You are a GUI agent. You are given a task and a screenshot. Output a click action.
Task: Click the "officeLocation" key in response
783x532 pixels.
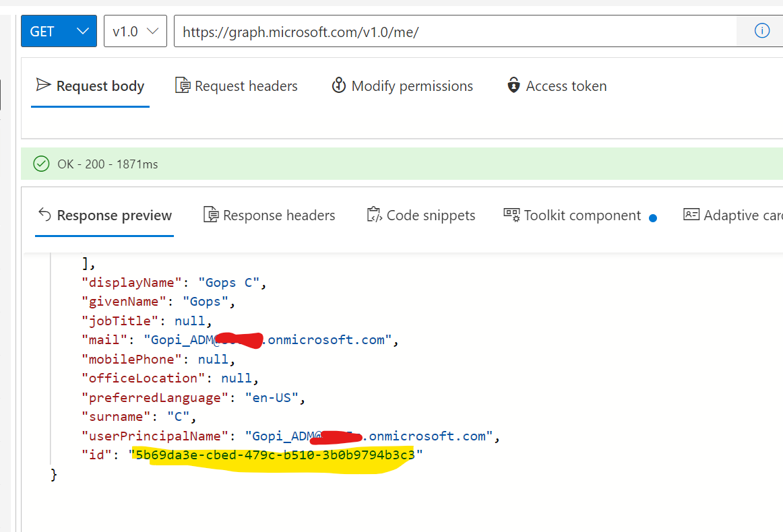tap(144, 378)
